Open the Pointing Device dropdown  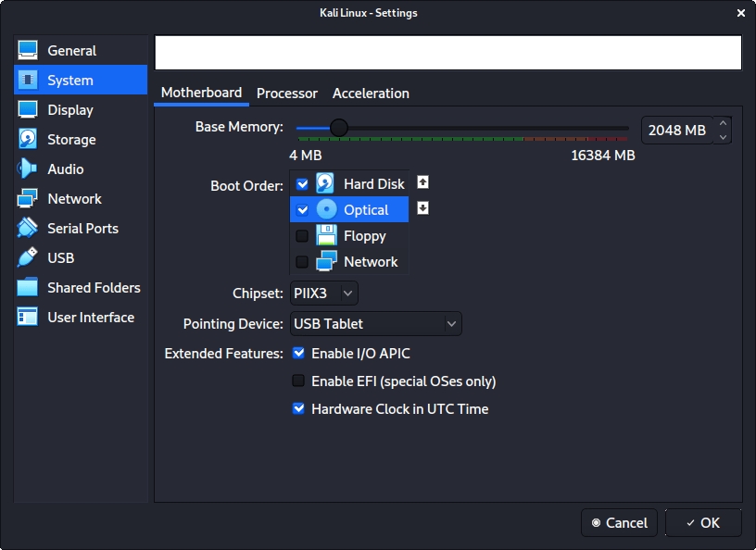pos(375,324)
